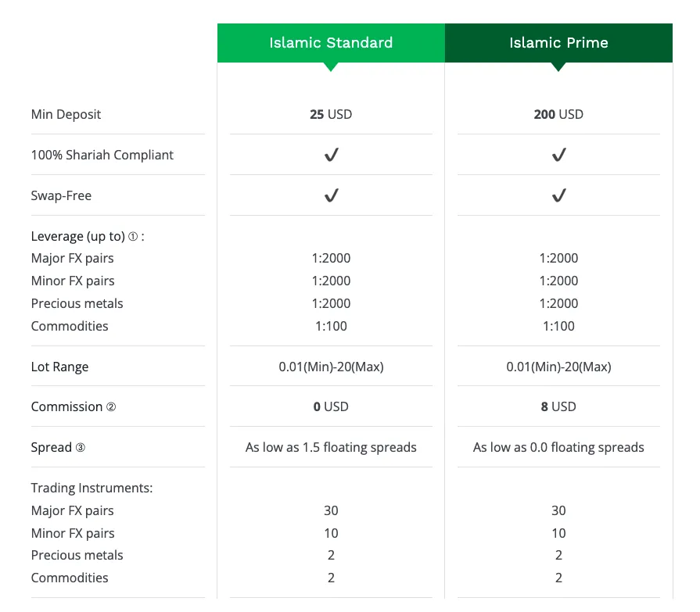The height and width of the screenshot is (612, 700).
Task: Click the Lot Range row label
Action: (59, 367)
